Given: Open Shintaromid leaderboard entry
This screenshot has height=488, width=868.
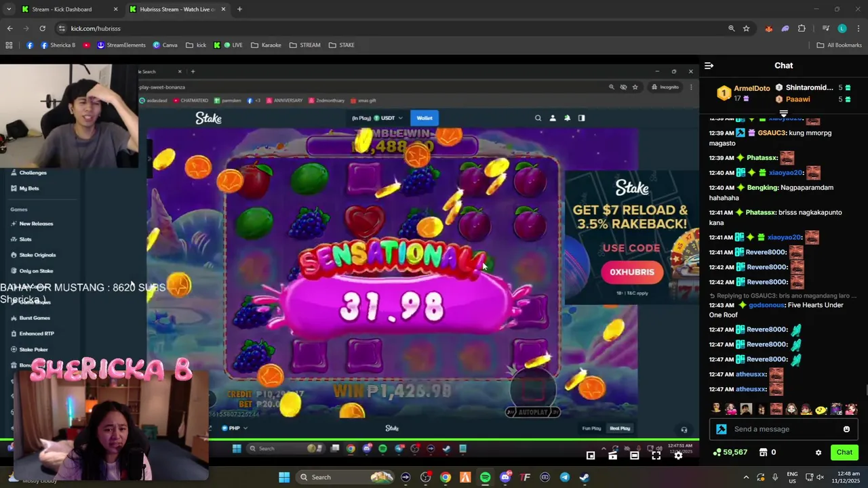Looking at the screenshot, I should click(809, 87).
